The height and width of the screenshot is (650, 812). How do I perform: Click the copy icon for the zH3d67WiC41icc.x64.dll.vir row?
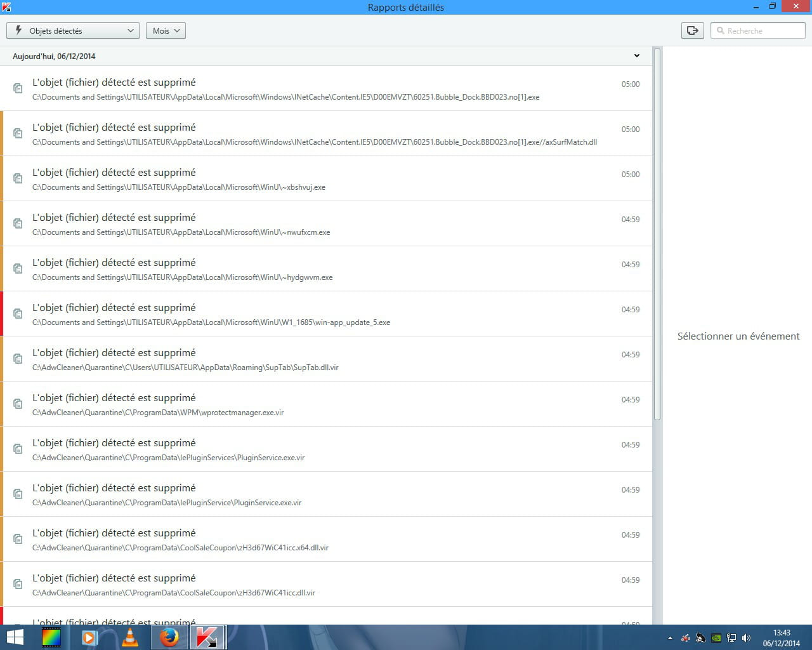(18, 539)
